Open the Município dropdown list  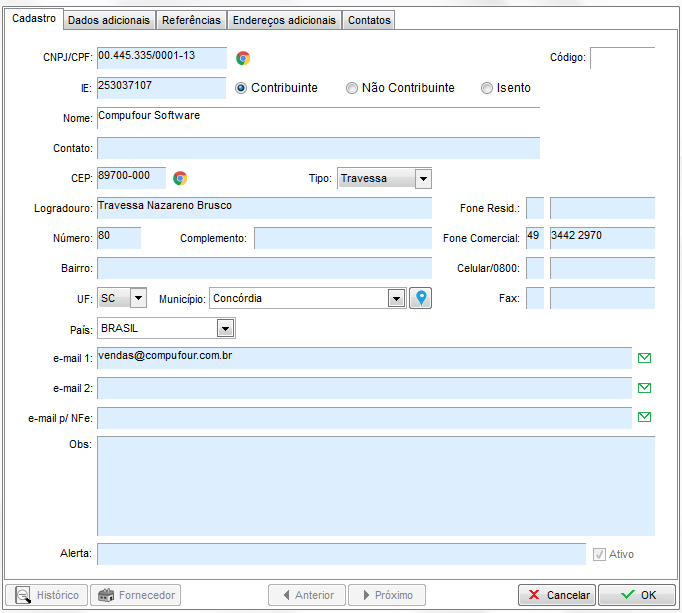click(396, 298)
